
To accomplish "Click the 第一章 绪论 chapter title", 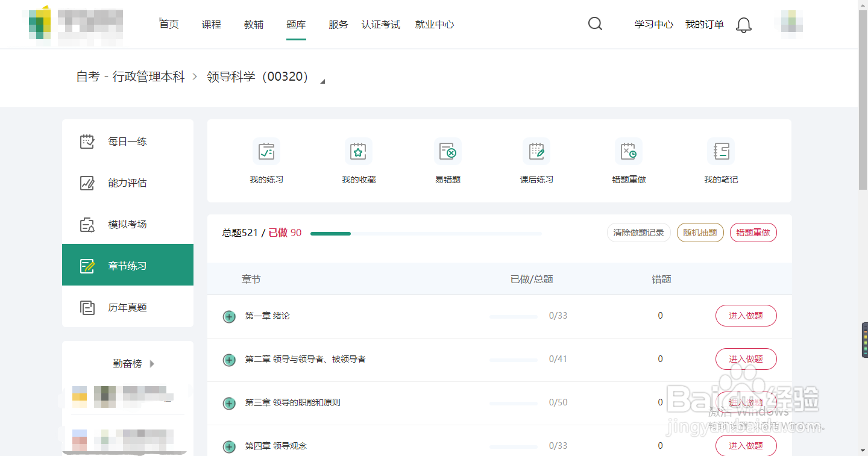I will pos(268,316).
